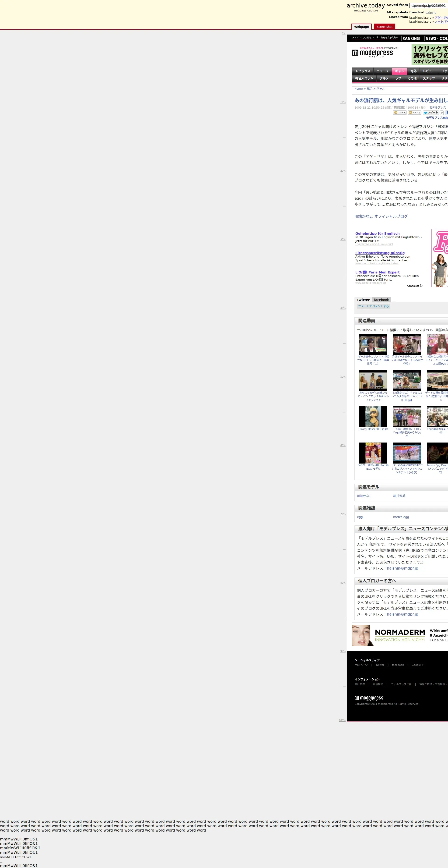Click the Saved from URL field

coord(428,5)
